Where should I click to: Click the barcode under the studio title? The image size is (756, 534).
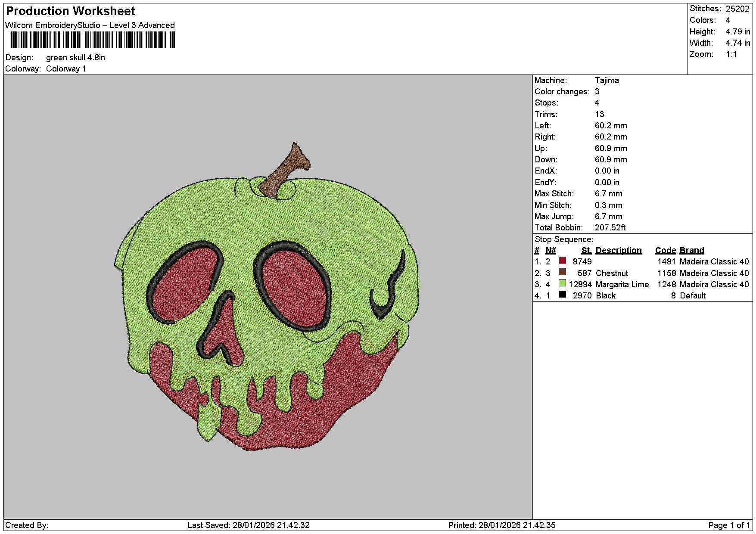pyautogui.click(x=91, y=40)
